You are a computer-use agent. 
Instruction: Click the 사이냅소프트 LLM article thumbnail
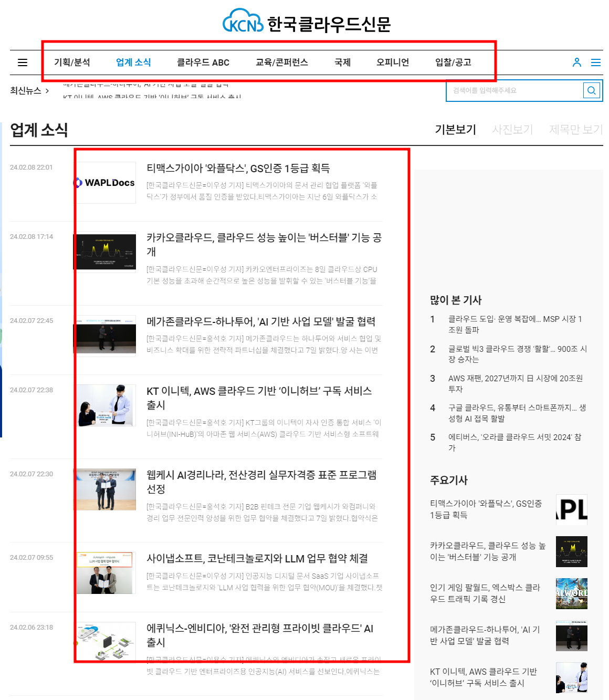coord(104,573)
